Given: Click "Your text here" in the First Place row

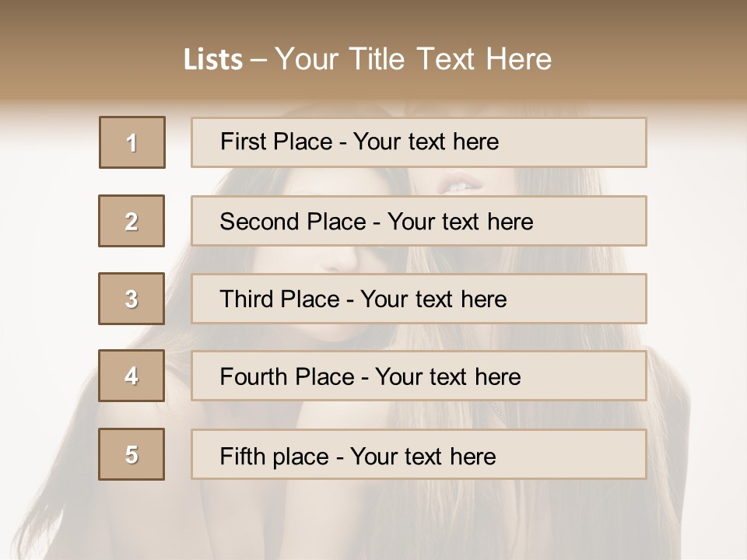Looking at the screenshot, I should pyautogui.click(x=426, y=142).
